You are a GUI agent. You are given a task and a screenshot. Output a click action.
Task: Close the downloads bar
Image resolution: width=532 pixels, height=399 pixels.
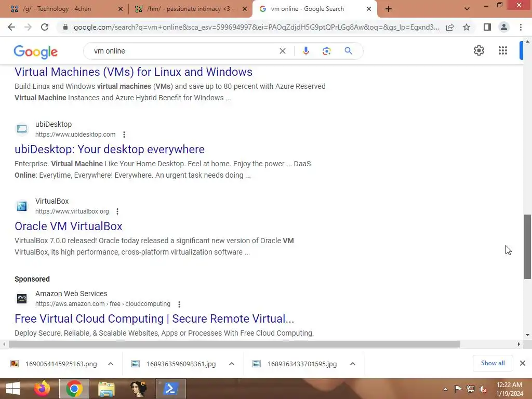click(x=523, y=363)
